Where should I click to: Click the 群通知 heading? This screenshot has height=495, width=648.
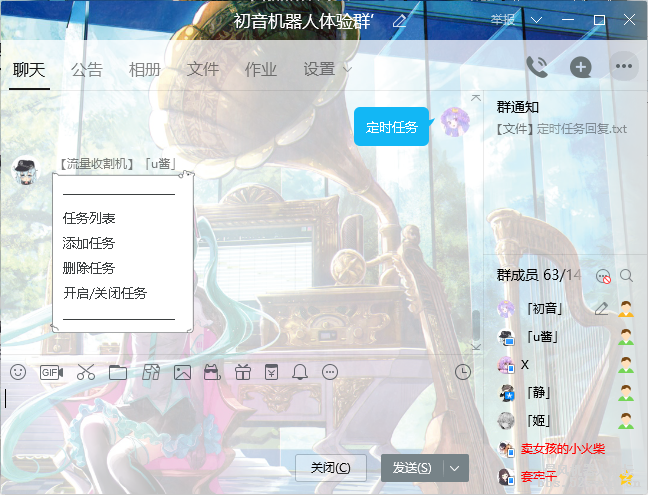tap(517, 107)
